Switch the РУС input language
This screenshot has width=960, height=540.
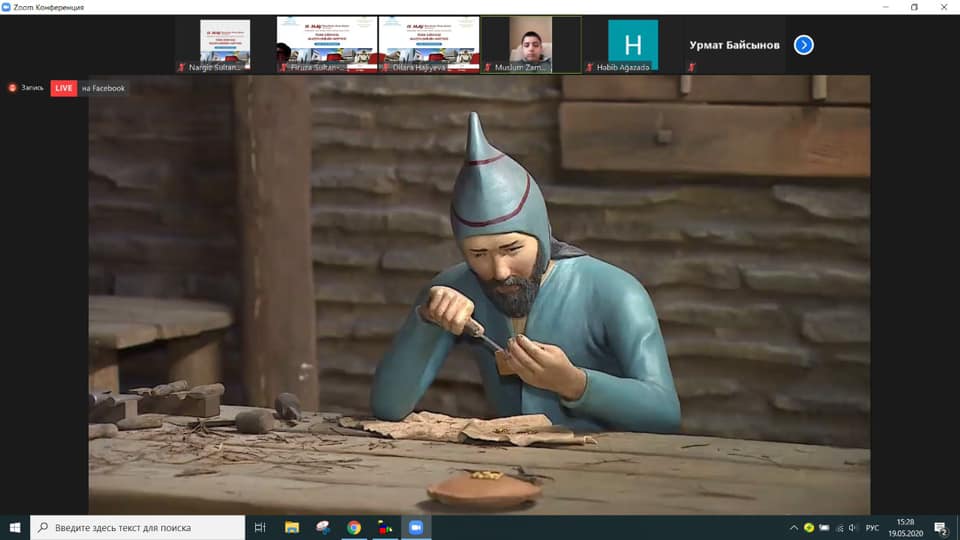(872, 528)
